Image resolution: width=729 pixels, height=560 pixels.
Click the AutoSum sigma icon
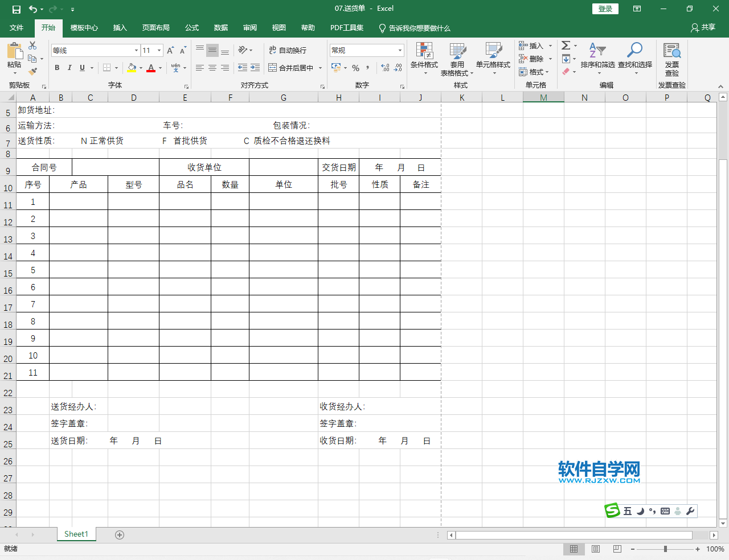pos(566,46)
